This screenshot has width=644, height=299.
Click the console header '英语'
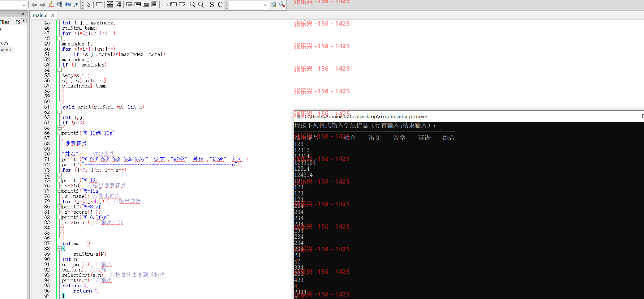click(424, 138)
